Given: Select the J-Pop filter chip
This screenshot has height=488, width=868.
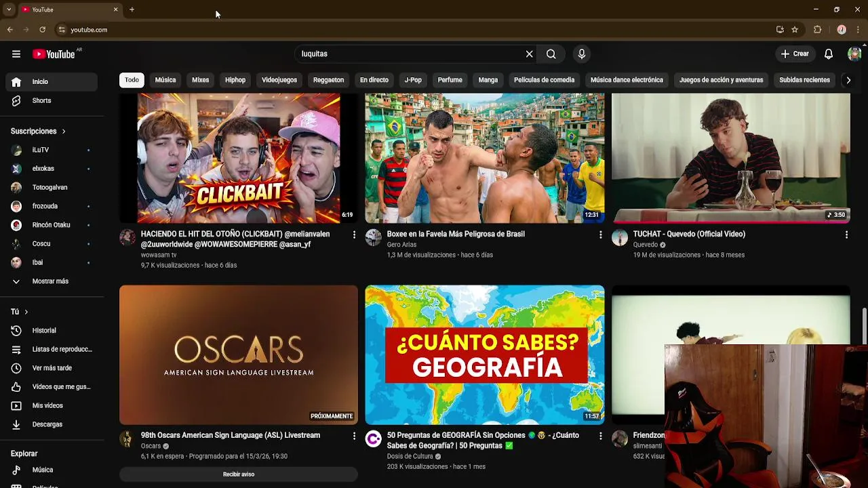Looking at the screenshot, I should pyautogui.click(x=413, y=80).
